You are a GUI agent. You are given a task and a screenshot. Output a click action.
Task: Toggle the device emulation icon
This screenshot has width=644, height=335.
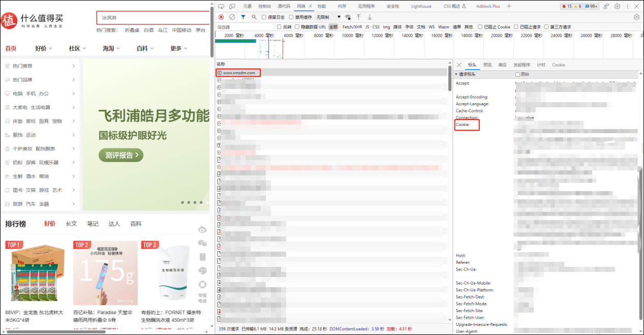coord(232,6)
